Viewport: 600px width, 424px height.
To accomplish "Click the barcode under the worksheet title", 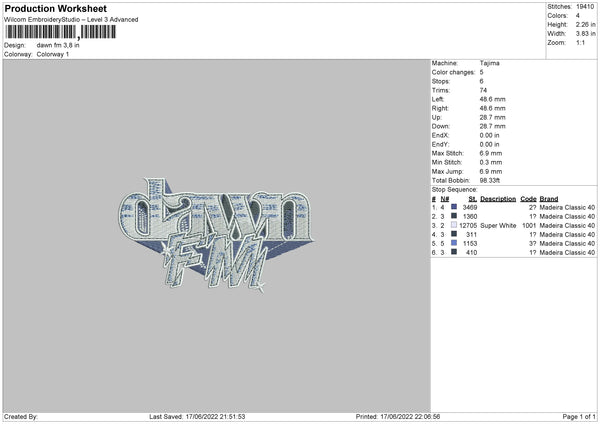I will 62,33.
